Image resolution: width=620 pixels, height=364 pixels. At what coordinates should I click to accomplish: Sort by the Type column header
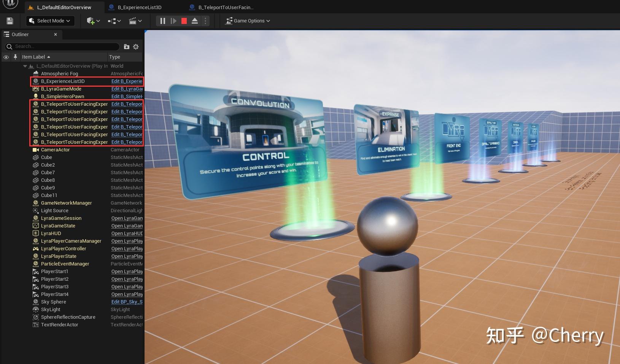coord(125,57)
